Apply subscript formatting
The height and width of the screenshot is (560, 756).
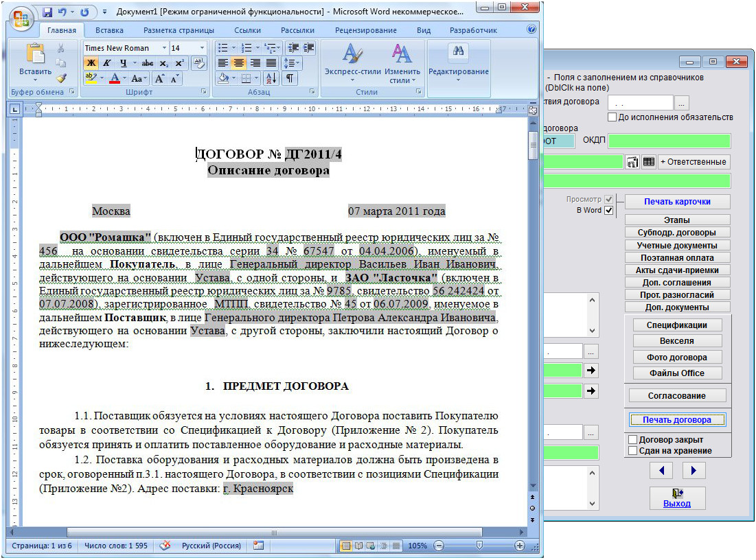click(x=164, y=63)
